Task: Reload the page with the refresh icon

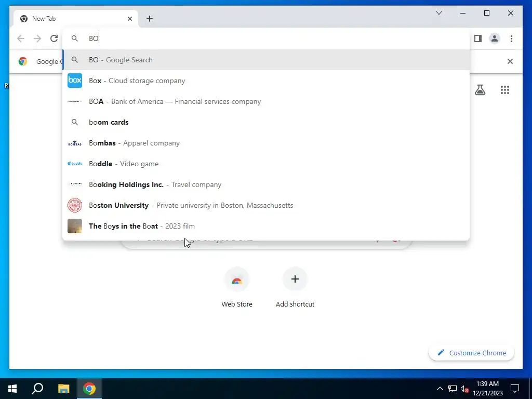Action: click(54, 38)
